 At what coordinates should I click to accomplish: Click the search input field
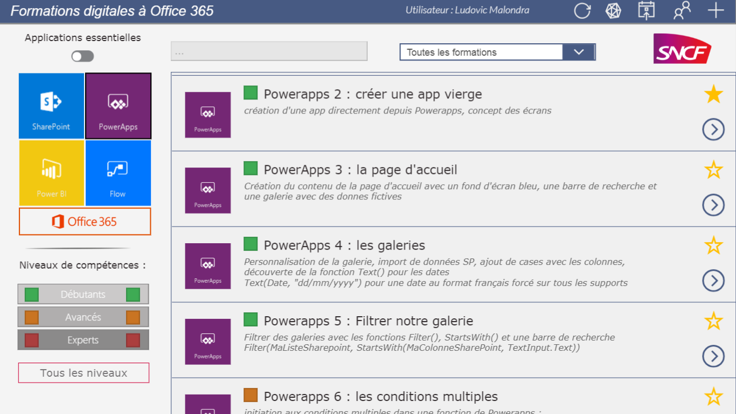click(269, 51)
